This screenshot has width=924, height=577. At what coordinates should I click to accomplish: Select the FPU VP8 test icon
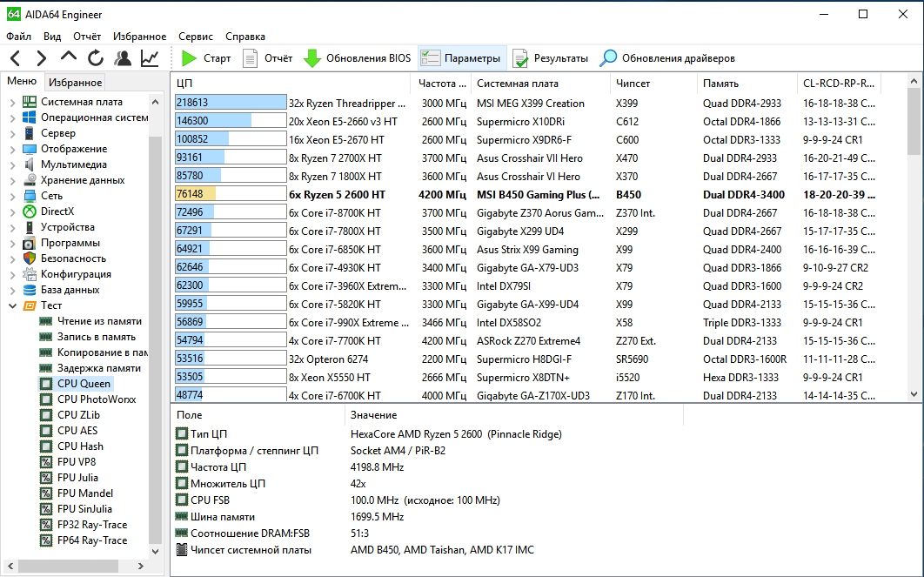[46, 462]
